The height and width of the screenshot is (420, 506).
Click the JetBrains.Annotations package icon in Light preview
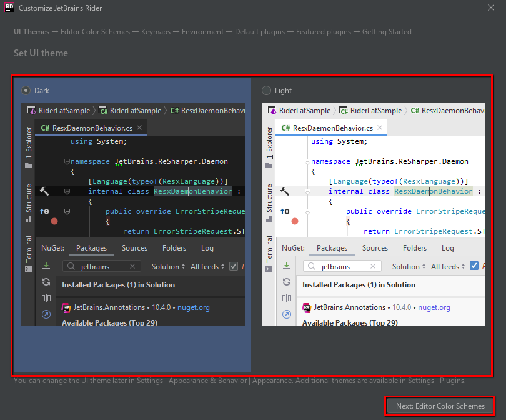(x=307, y=307)
